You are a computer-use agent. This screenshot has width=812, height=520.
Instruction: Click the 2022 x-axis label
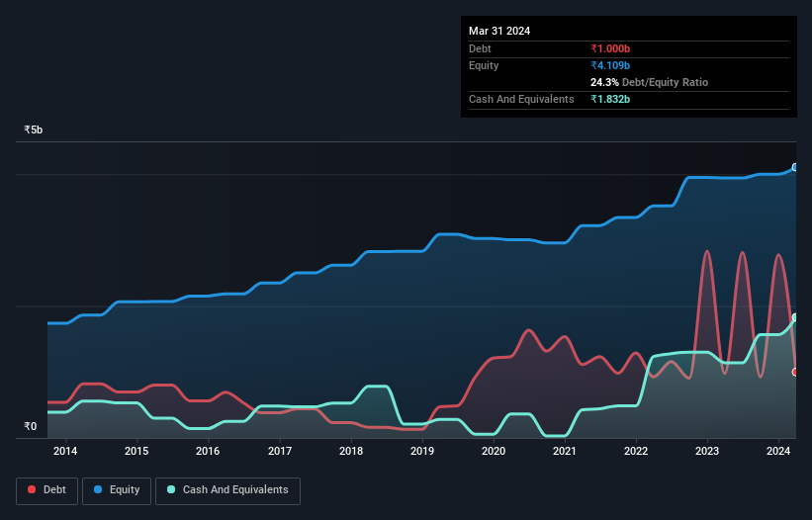pos(636,451)
